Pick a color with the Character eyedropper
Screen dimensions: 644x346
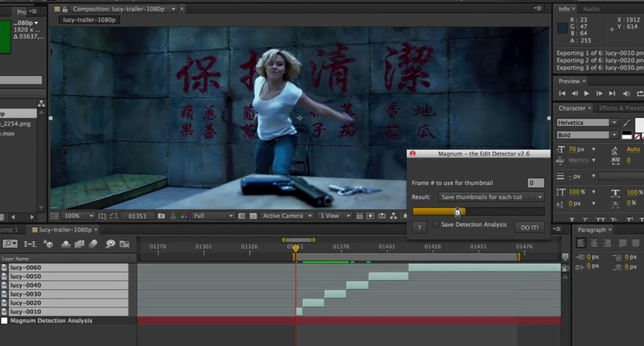tap(627, 122)
